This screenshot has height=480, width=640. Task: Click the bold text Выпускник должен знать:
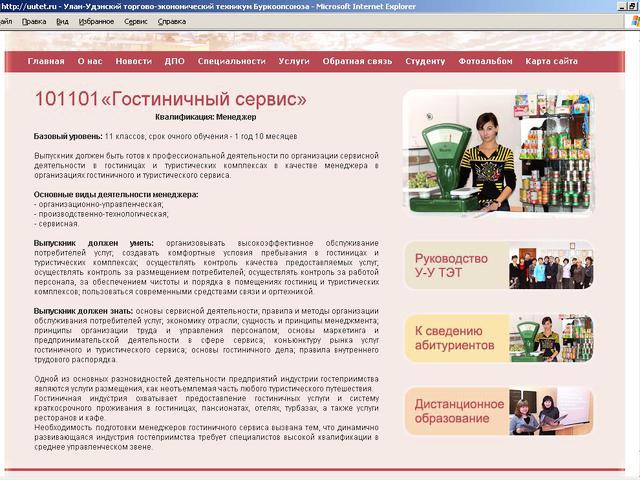84,311
